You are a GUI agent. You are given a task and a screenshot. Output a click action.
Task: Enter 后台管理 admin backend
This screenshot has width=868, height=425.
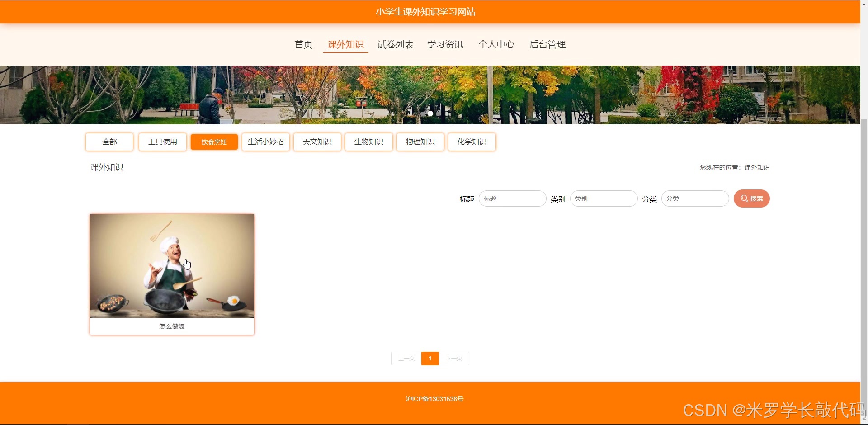pos(547,44)
